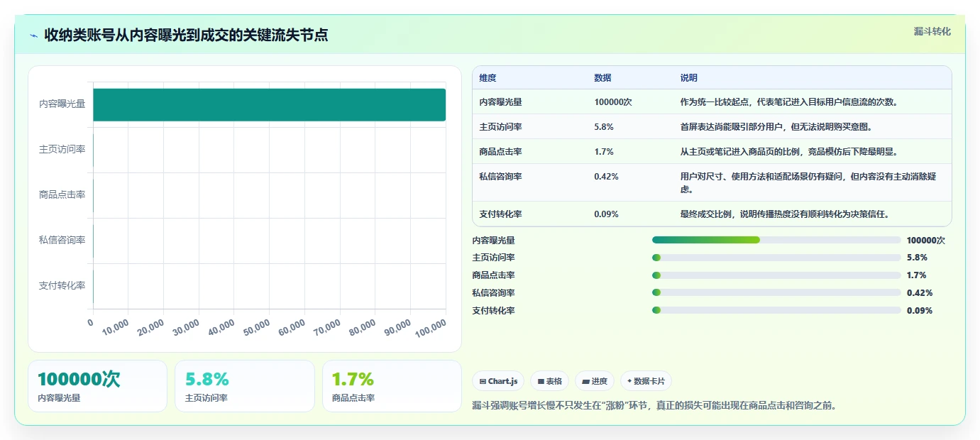This screenshot has height=440, width=980.
Task: Click the 10,000 x-axis tick label
Action: (116, 327)
